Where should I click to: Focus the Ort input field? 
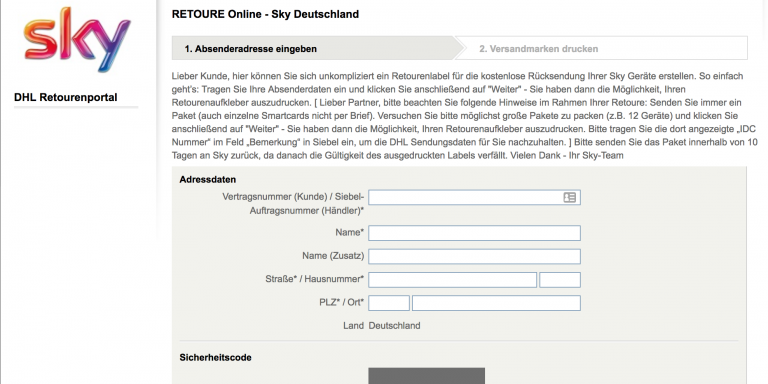point(496,303)
